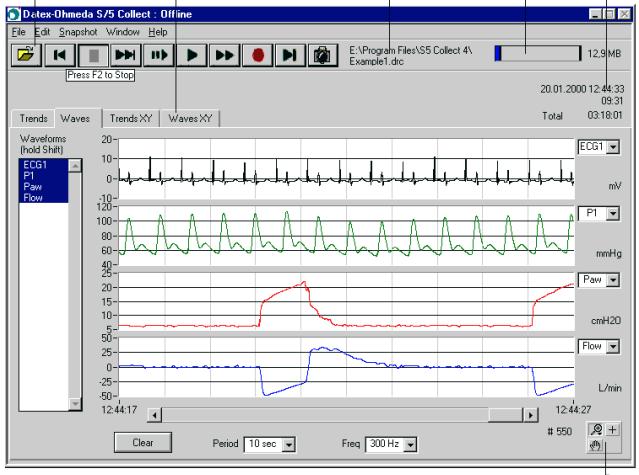The image size is (639, 475).
Task: Open the Help menu
Action: (158, 32)
